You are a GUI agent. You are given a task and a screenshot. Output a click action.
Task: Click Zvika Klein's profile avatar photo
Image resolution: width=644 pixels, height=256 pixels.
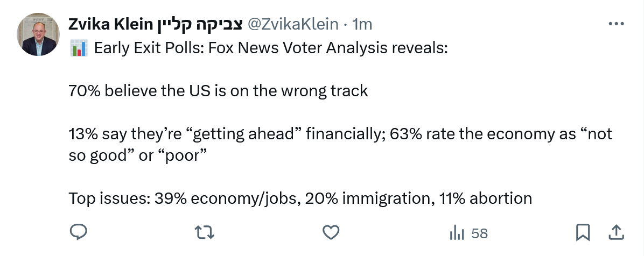(38, 35)
